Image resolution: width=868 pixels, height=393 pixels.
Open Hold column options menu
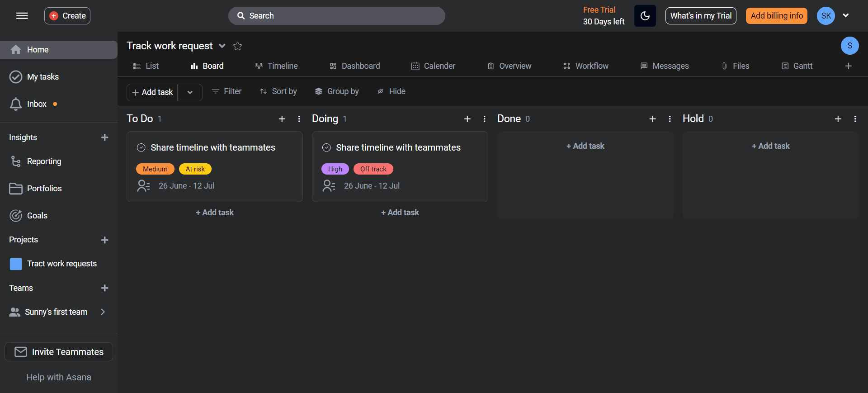(x=855, y=118)
